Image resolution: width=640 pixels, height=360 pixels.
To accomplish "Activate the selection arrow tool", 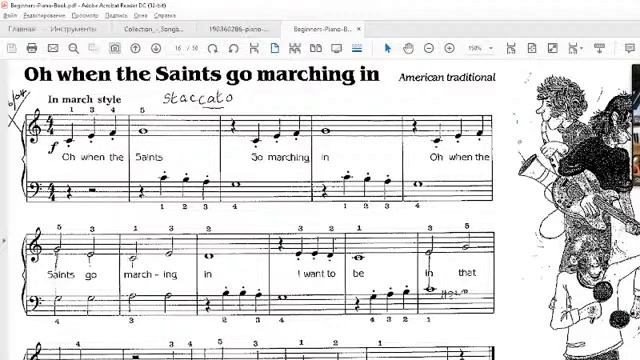I will coord(388,48).
